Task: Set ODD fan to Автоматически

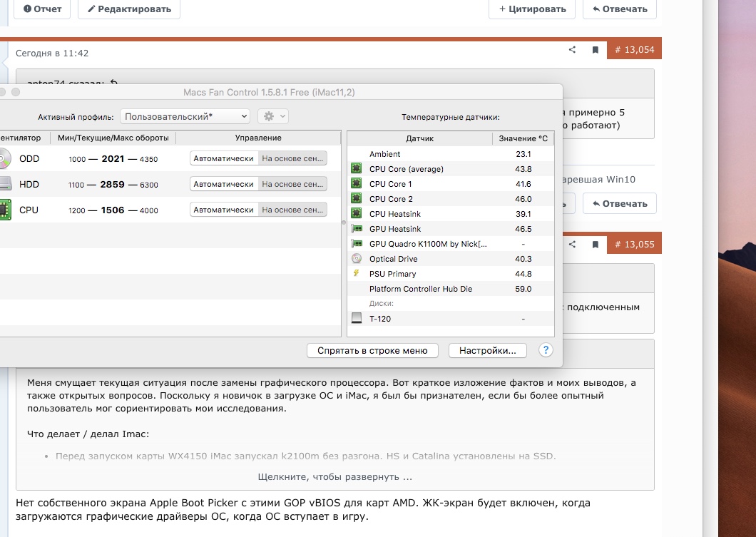Action: click(223, 158)
